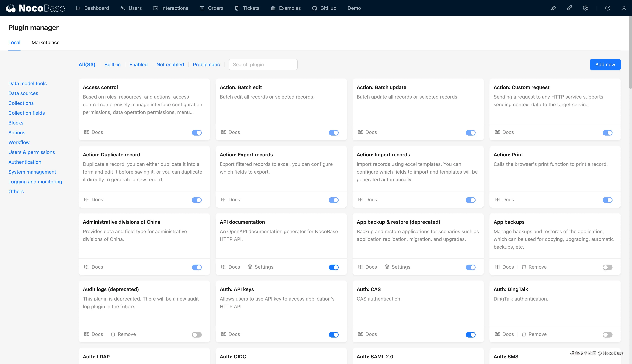Viewport: 632px width, 364px height.
Task: Open the Docs book icon for Action: Export records
Action: [223, 200]
